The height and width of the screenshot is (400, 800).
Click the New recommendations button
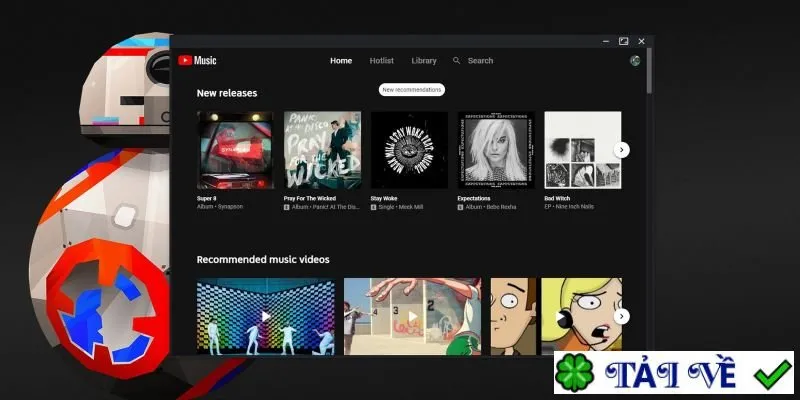coord(412,90)
